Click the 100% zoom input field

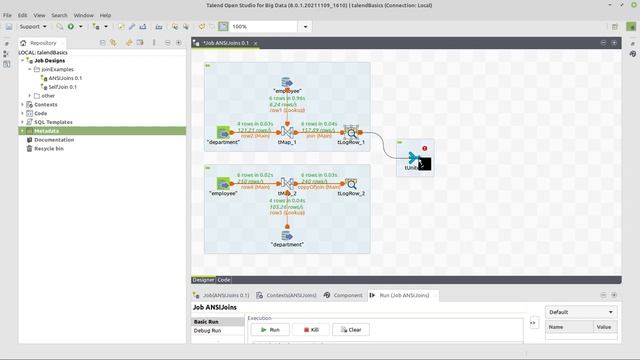263,27
